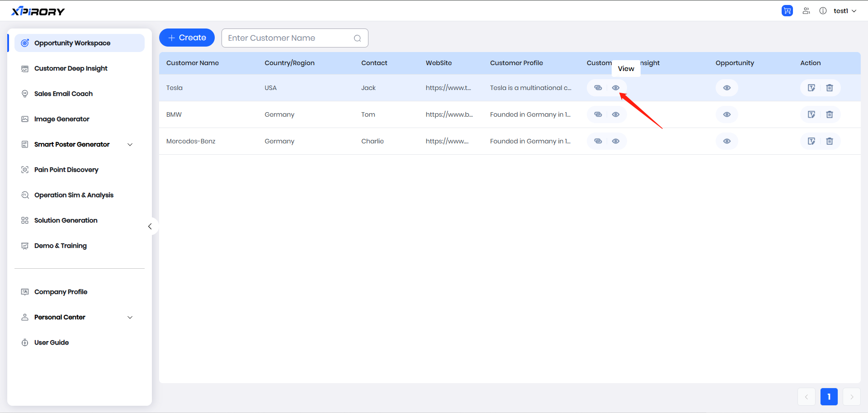Image resolution: width=868 pixels, height=413 pixels.
Task: View Tesla customer deep insight eye icon
Action: coord(616,88)
